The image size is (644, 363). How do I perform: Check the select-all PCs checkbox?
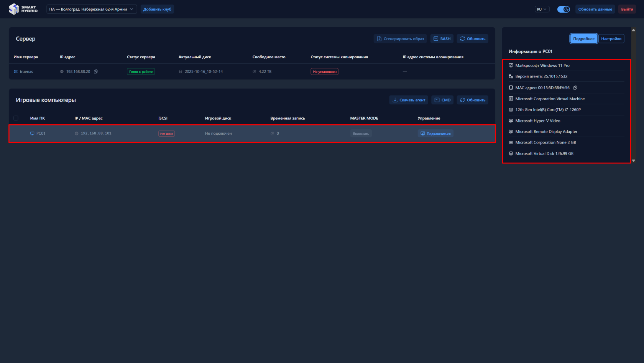click(x=16, y=118)
